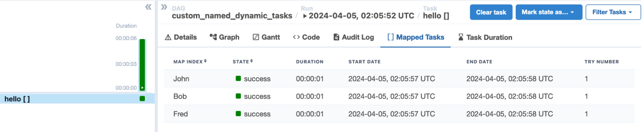Image resolution: width=644 pixels, height=132 pixels.
Task: Select the hello [ ] task row
Action: tap(17, 99)
